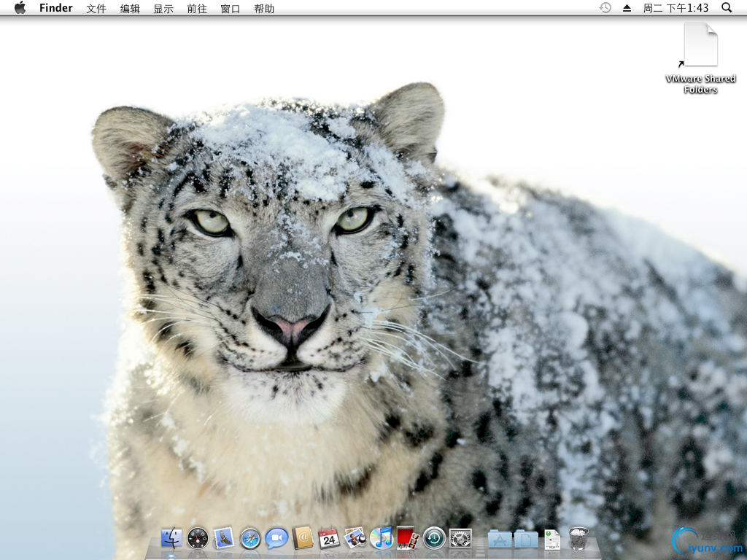Open the 窗口 menu
The width and height of the screenshot is (747, 560).
click(x=231, y=9)
